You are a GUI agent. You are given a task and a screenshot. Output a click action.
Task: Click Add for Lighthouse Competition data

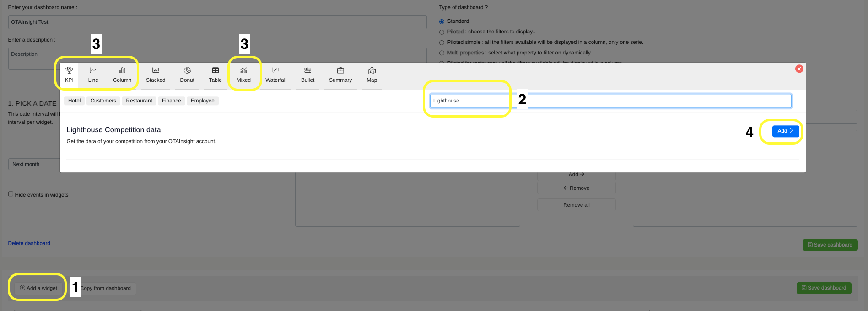click(x=785, y=131)
